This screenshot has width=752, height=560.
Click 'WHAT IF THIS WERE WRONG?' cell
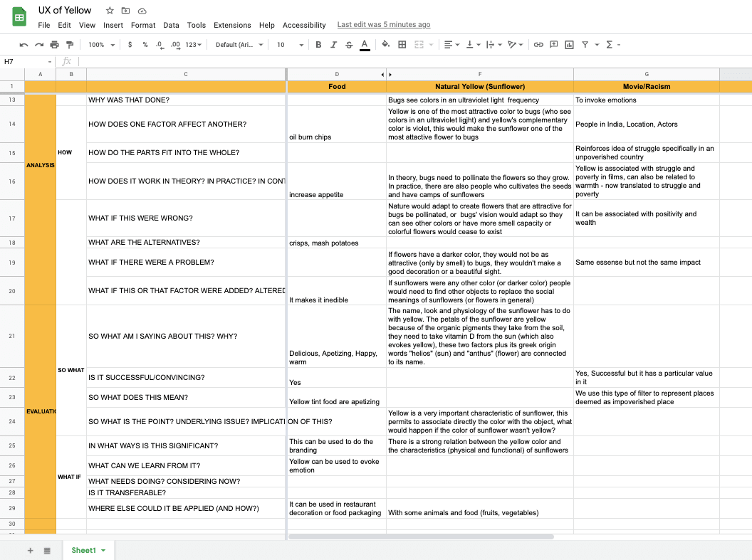pos(186,218)
